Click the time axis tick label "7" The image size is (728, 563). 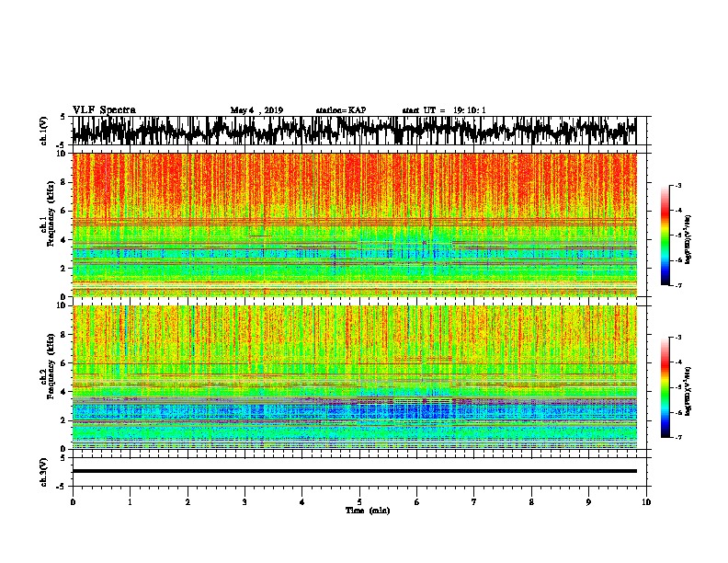point(474,502)
